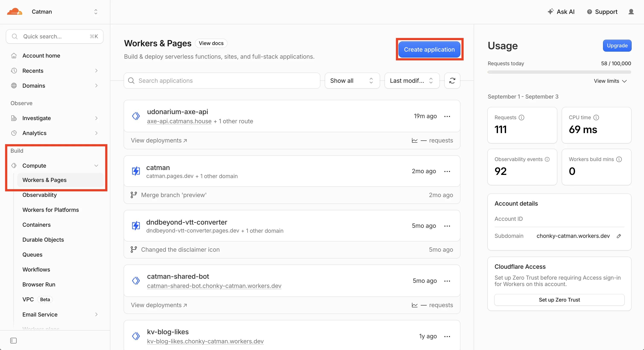This screenshot has height=350, width=644.
Task: Click Create application button
Action: [x=429, y=49]
